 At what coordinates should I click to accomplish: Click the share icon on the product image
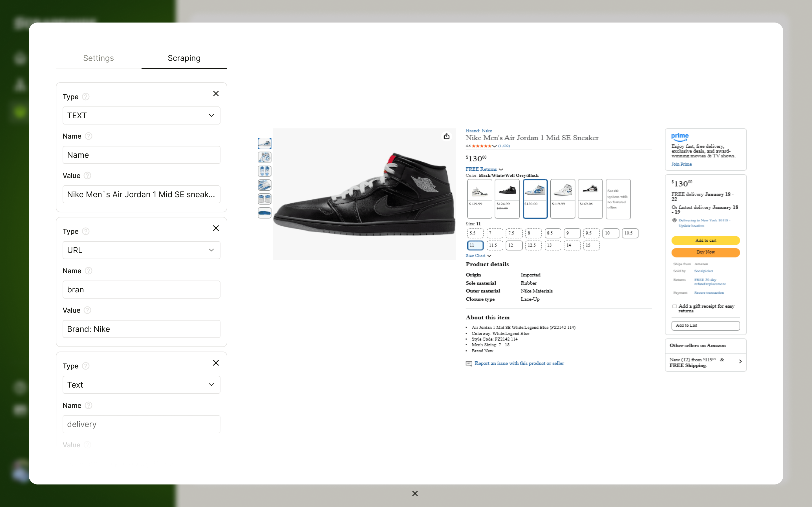tap(447, 136)
